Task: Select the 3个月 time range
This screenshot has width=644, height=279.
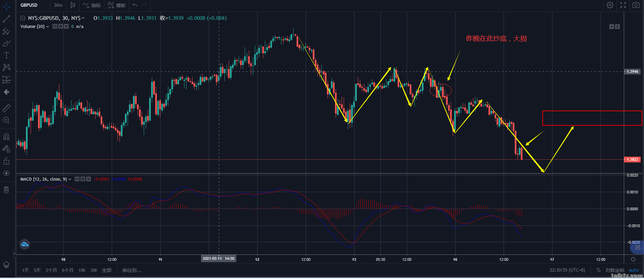Action: 51,270
